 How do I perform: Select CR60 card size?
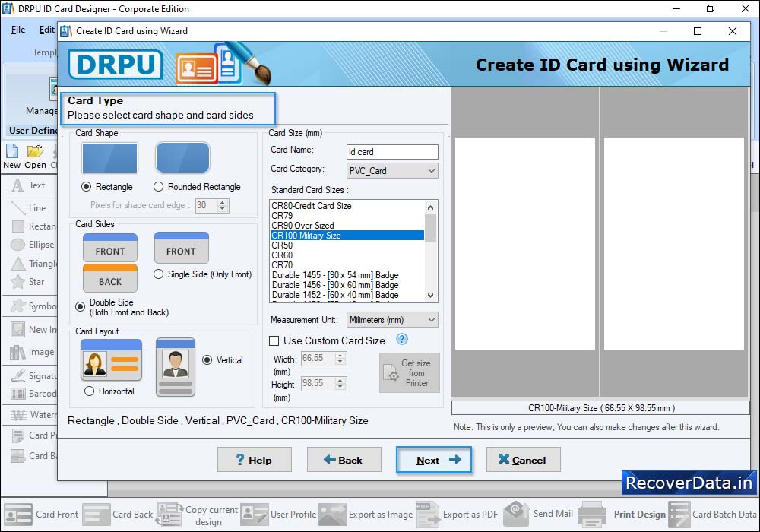pyautogui.click(x=347, y=255)
